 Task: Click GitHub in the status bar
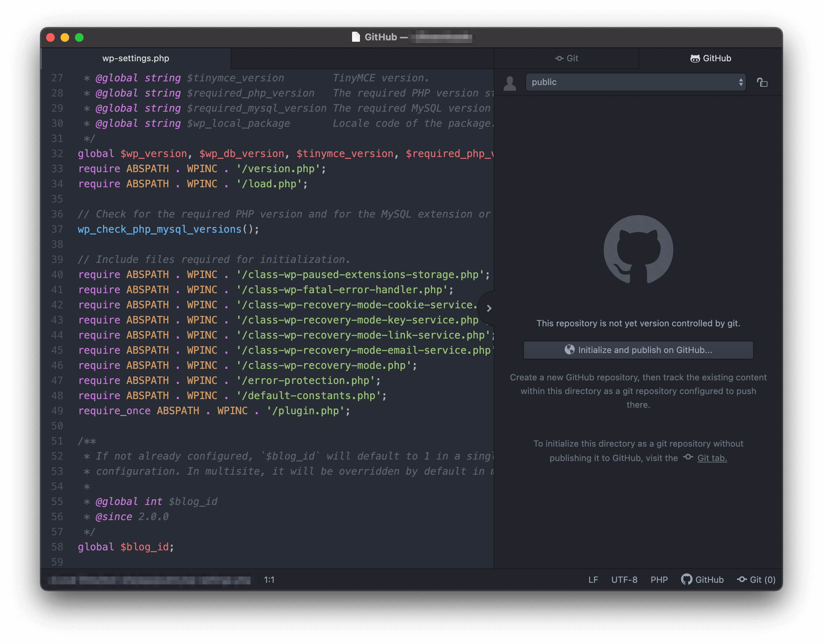702,580
